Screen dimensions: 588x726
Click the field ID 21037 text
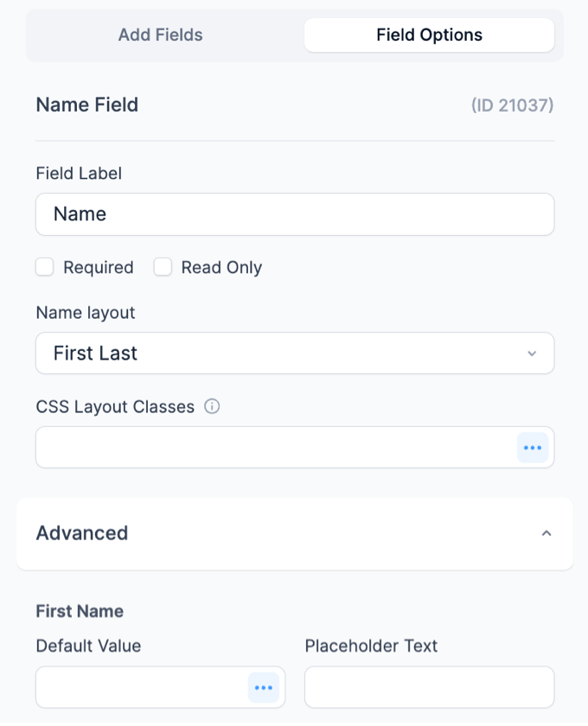coord(512,105)
